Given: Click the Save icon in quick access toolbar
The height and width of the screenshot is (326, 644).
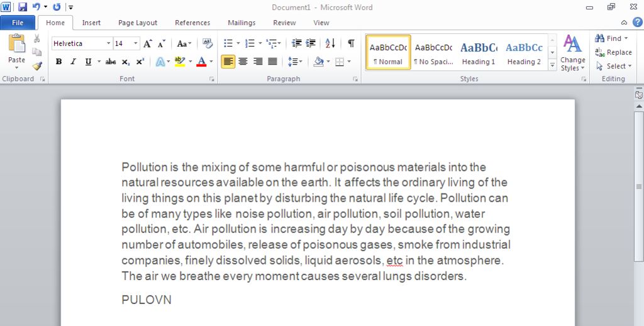Looking at the screenshot, I should point(23,8).
